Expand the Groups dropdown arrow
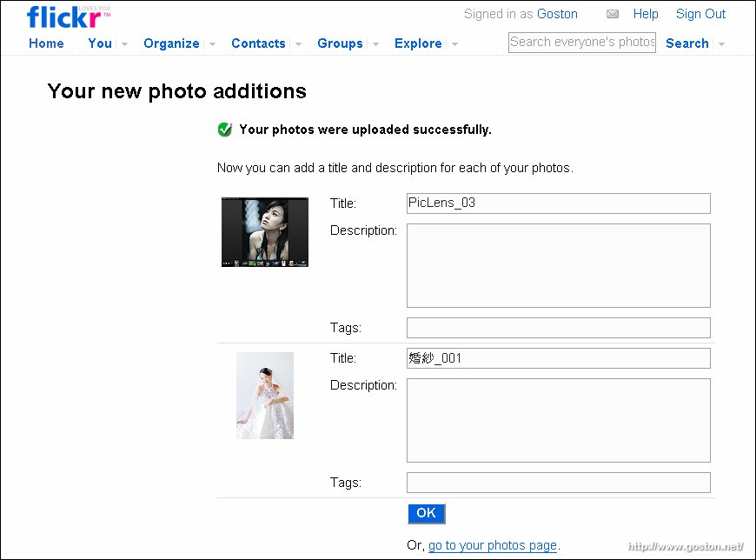The image size is (756, 560). click(x=375, y=43)
